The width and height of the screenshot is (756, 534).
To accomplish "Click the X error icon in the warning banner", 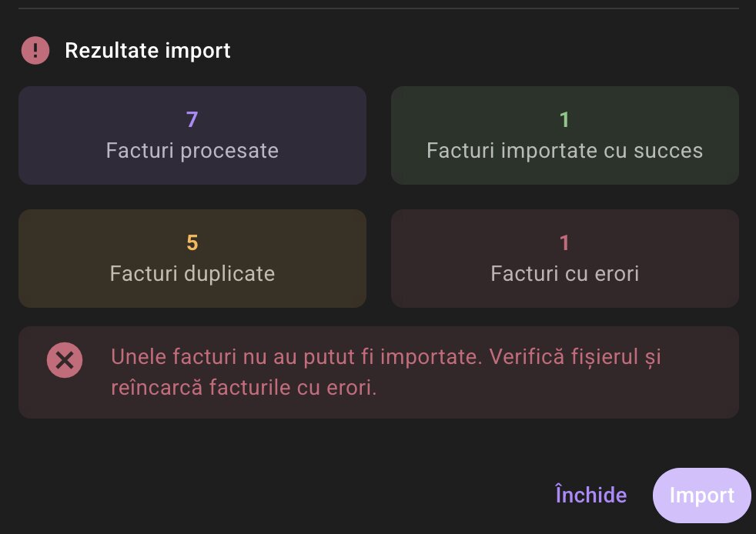I will click(64, 359).
